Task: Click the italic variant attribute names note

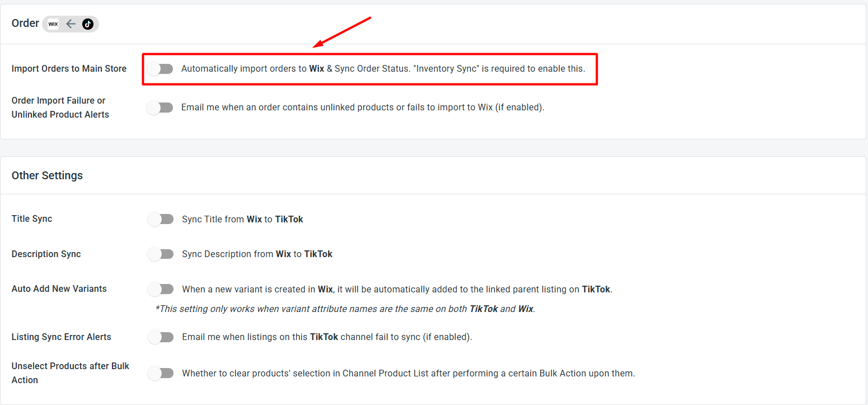Action: click(x=345, y=309)
